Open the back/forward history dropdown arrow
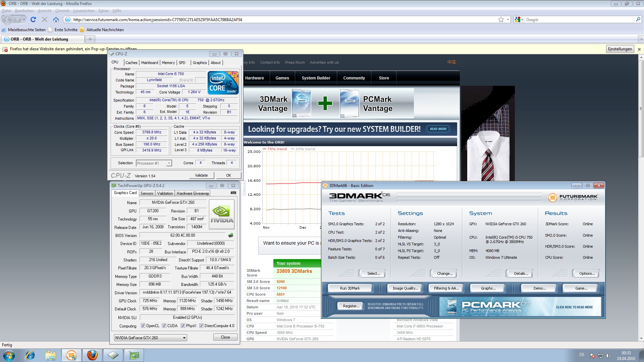The height and width of the screenshot is (362, 644). click(24, 19)
